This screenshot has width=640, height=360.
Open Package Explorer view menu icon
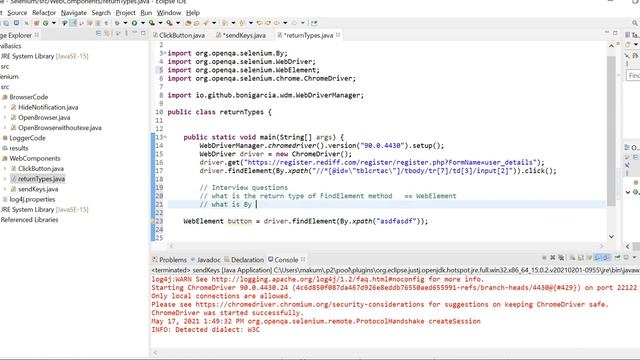126,34
